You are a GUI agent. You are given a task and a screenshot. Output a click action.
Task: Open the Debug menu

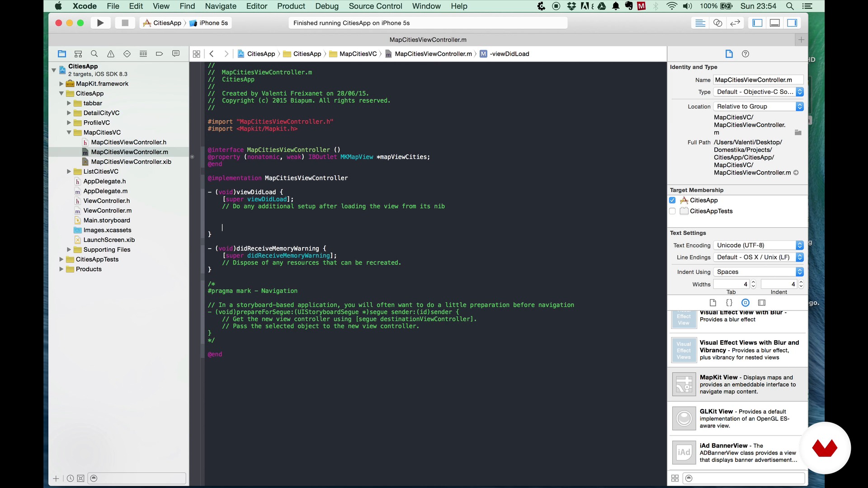tap(327, 6)
